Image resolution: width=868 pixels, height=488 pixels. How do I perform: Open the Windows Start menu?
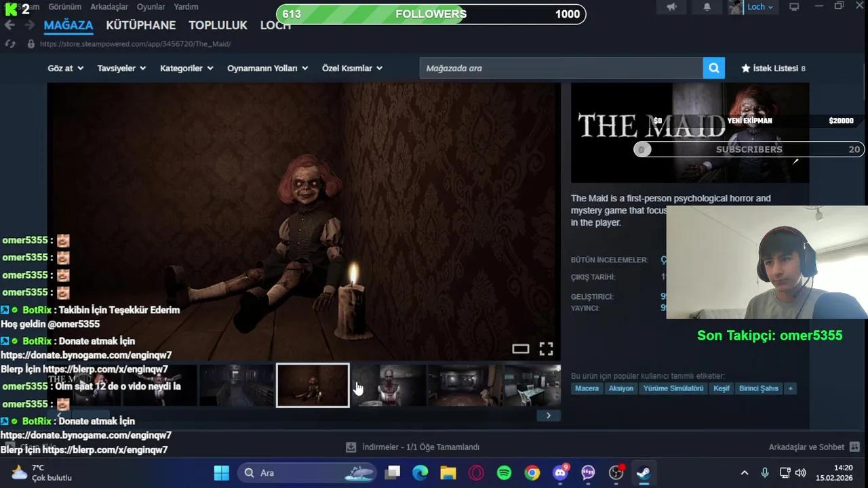click(x=221, y=472)
